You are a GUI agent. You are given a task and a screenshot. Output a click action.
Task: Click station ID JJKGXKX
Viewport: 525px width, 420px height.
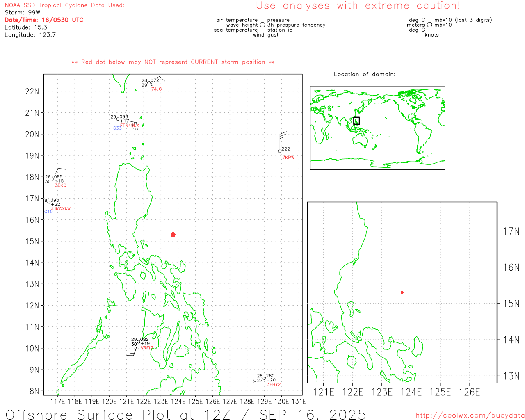tap(62, 209)
